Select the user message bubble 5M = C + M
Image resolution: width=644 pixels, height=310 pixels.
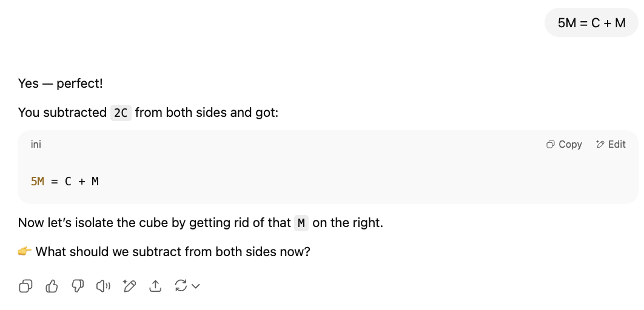(x=591, y=22)
